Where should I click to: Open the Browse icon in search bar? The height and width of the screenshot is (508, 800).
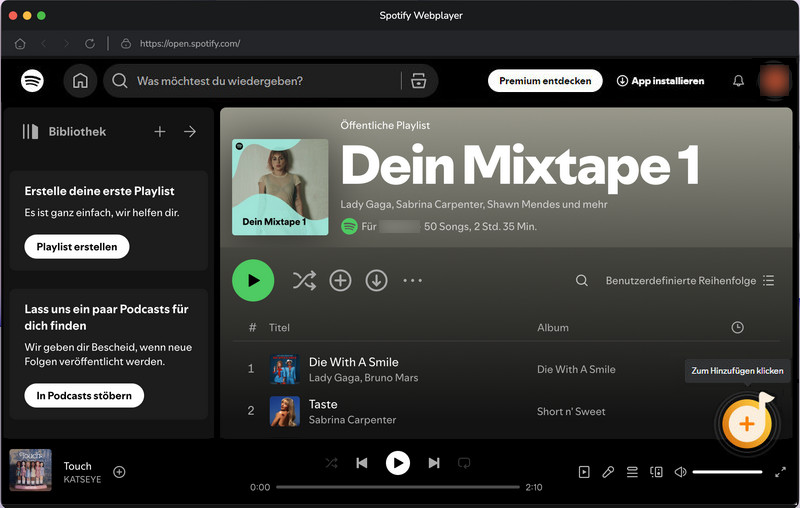click(418, 81)
